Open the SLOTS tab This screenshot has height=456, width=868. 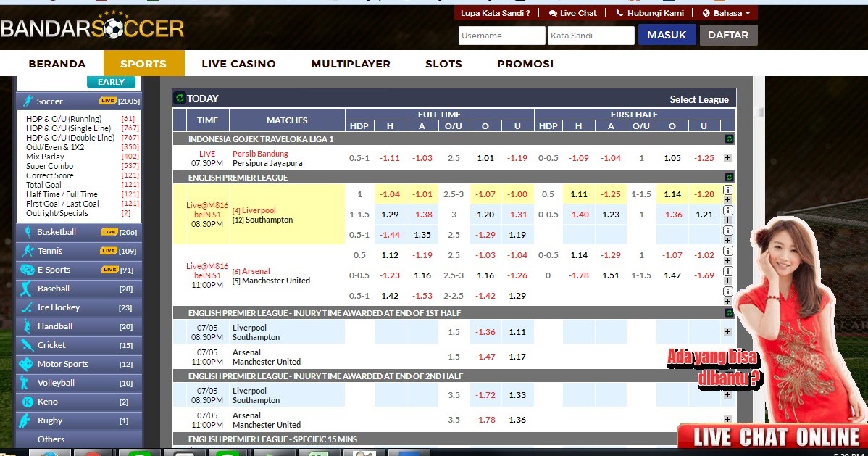pos(443,64)
